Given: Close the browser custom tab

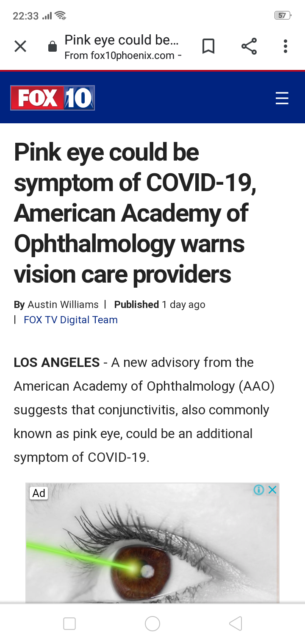Looking at the screenshot, I should pyautogui.click(x=20, y=46).
